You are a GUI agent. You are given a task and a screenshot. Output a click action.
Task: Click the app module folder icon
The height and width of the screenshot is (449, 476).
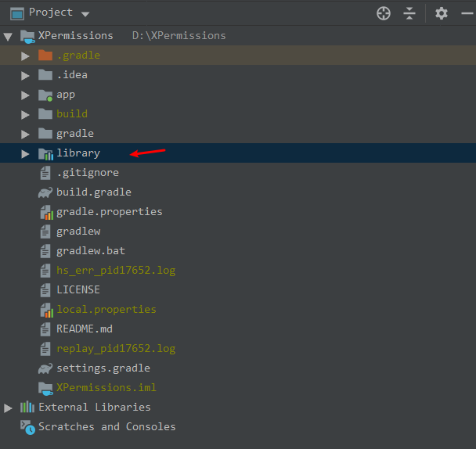click(45, 95)
